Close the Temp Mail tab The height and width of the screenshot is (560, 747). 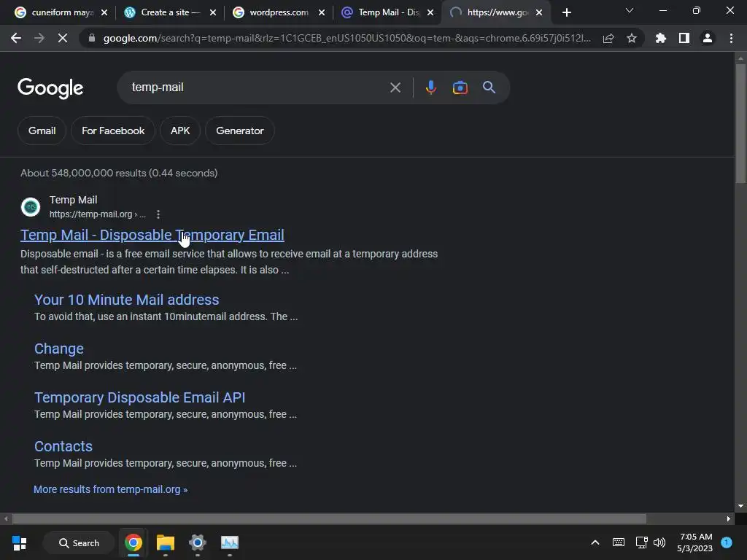[430, 12]
